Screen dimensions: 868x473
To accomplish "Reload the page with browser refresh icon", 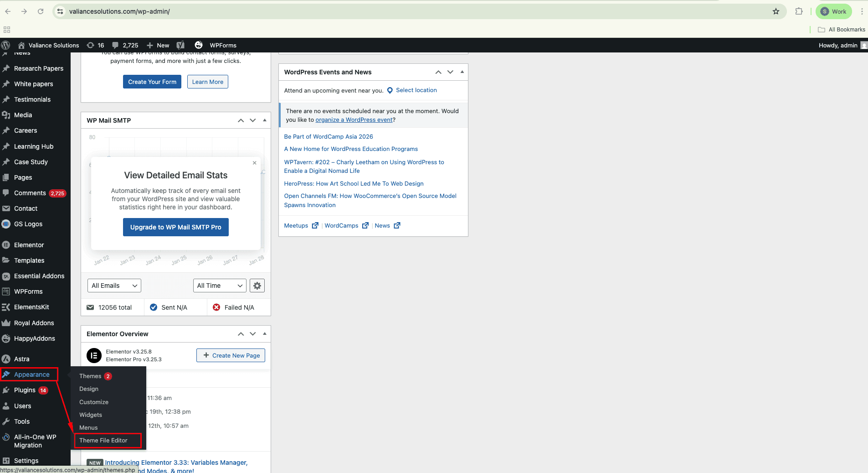I will pos(41,11).
